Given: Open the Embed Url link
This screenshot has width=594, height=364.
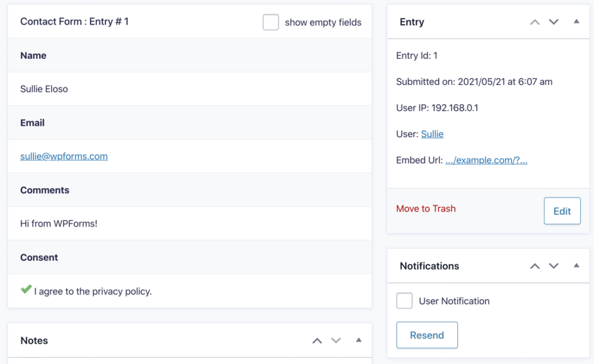Looking at the screenshot, I should pos(486,160).
